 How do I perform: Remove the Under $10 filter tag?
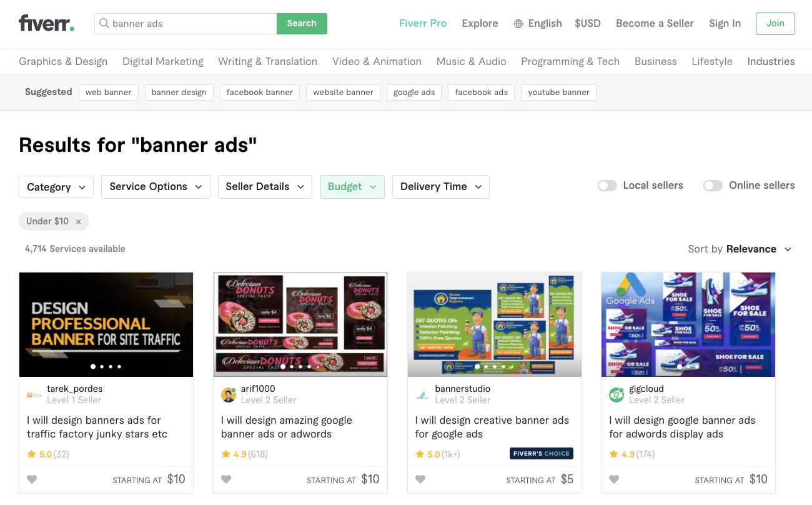pyautogui.click(x=78, y=221)
